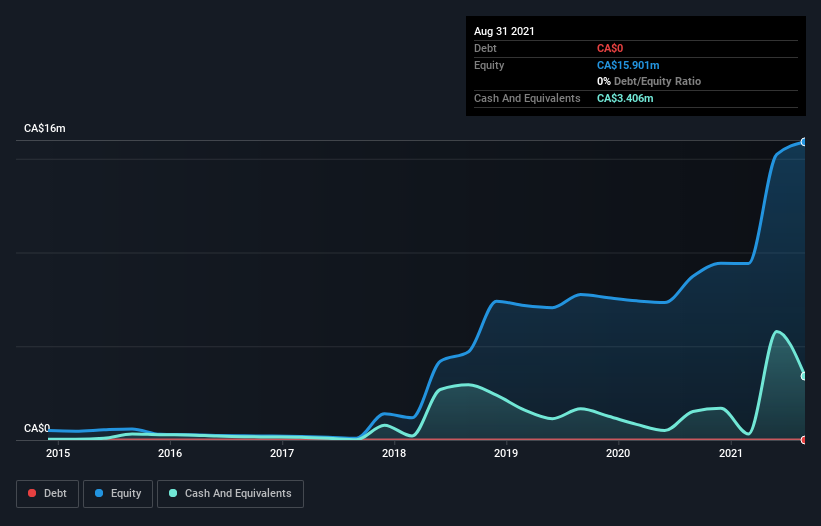Toggle the Debt legend button
The width and height of the screenshot is (821, 526).
48,494
